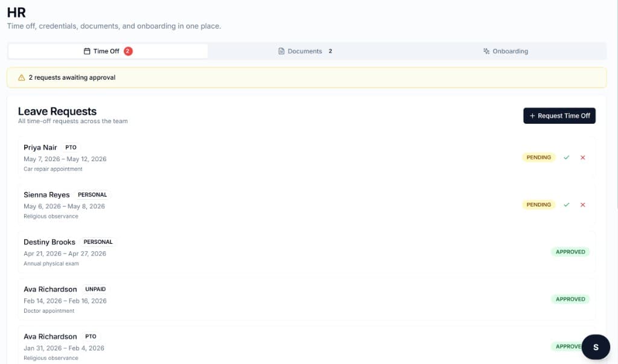Approve Priya Nair's PTO request
Image resolution: width=618 pixels, height=364 pixels.
click(566, 158)
